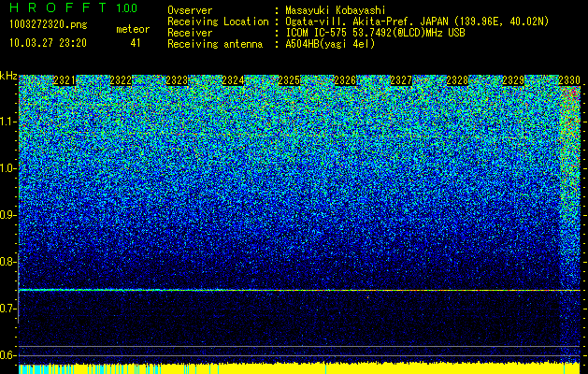Click time marker 2323

click(177, 80)
